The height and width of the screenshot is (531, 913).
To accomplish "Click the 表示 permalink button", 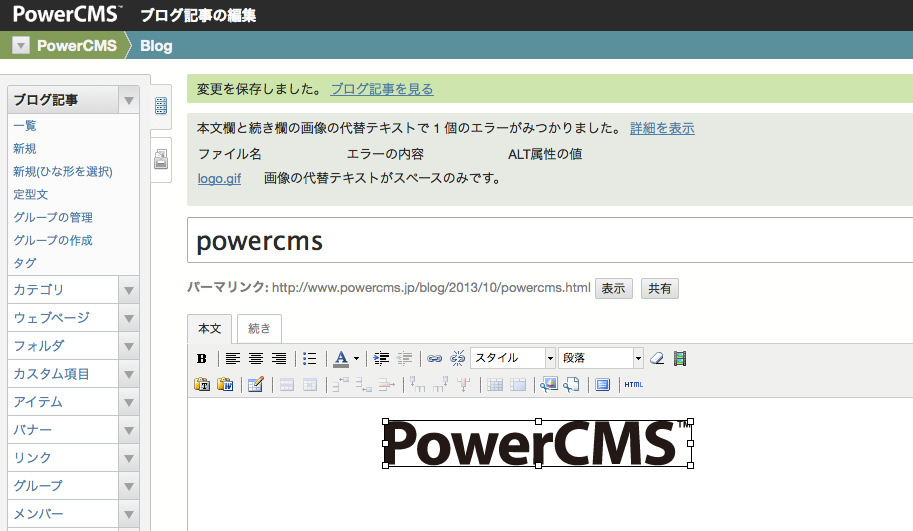I will [x=614, y=288].
